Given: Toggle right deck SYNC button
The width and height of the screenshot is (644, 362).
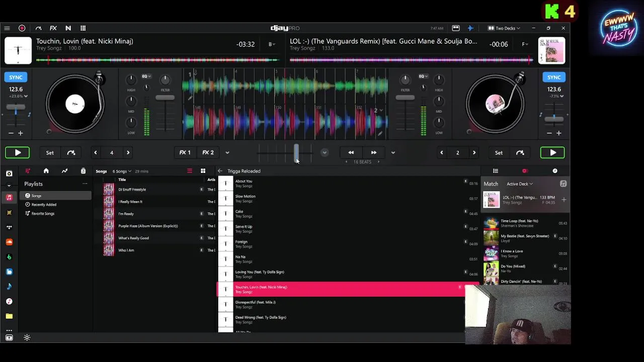Looking at the screenshot, I should point(554,77).
